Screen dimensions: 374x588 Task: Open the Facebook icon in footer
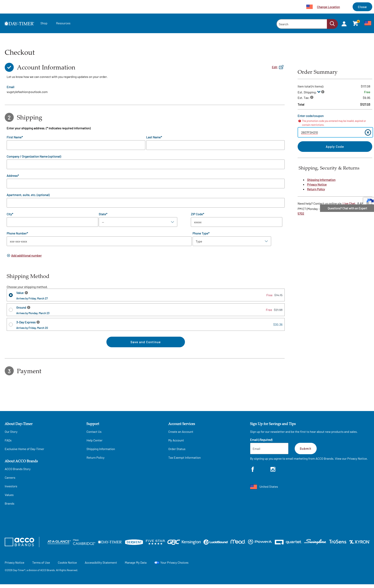253,469
